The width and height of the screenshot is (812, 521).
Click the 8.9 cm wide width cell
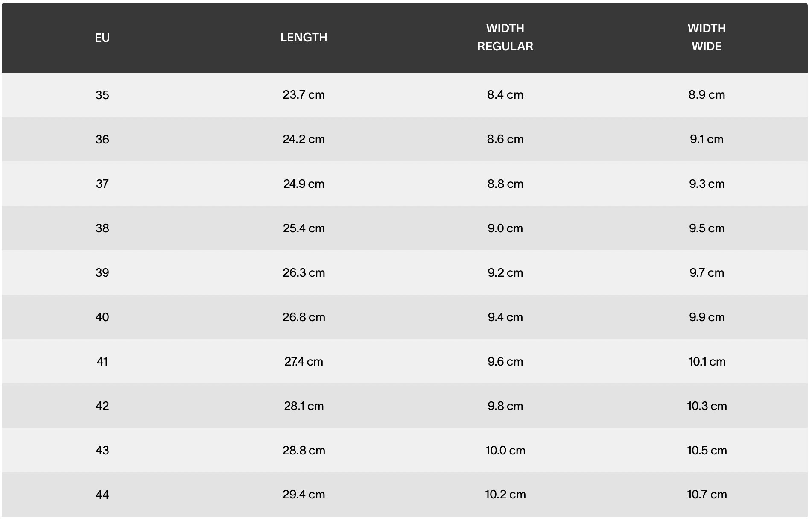pos(707,95)
